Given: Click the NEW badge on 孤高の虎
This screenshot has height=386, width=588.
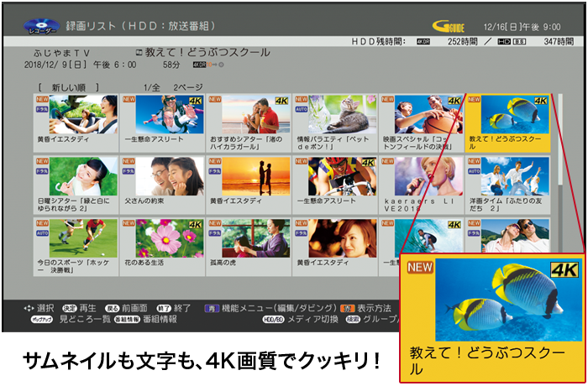Looking at the screenshot, I should click(x=215, y=223).
